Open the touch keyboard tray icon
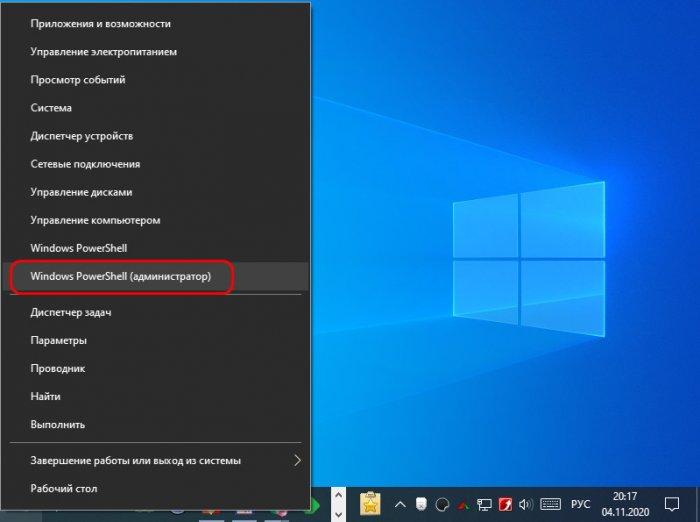This screenshot has width=700, height=522. tap(550, 505)
